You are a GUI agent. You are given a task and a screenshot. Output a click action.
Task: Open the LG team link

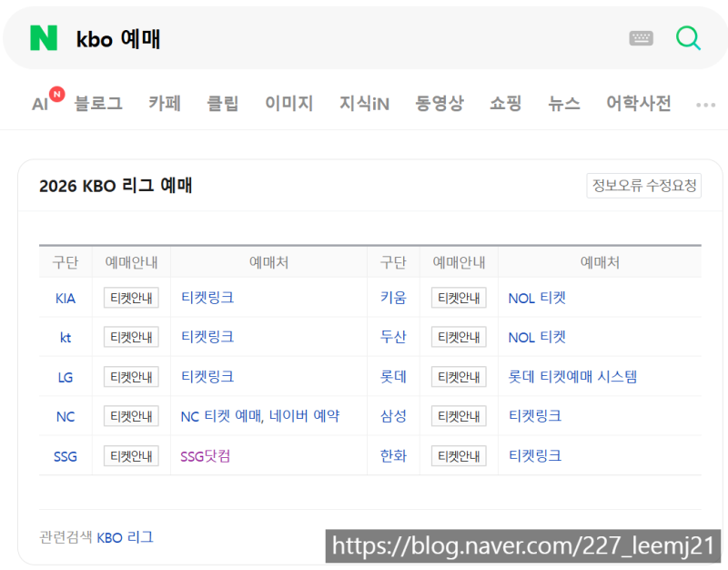pos(65,377)
